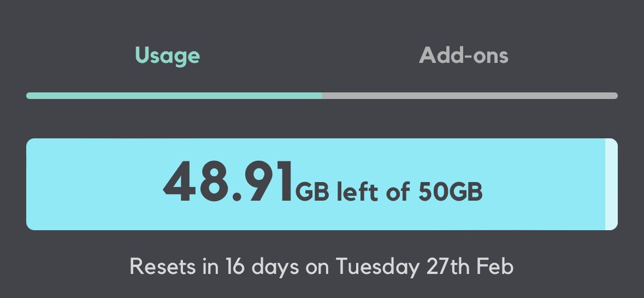Click the grey Add-ons tab underline
Viewport: 644px width, 298px height.
[x=470, y=96]
